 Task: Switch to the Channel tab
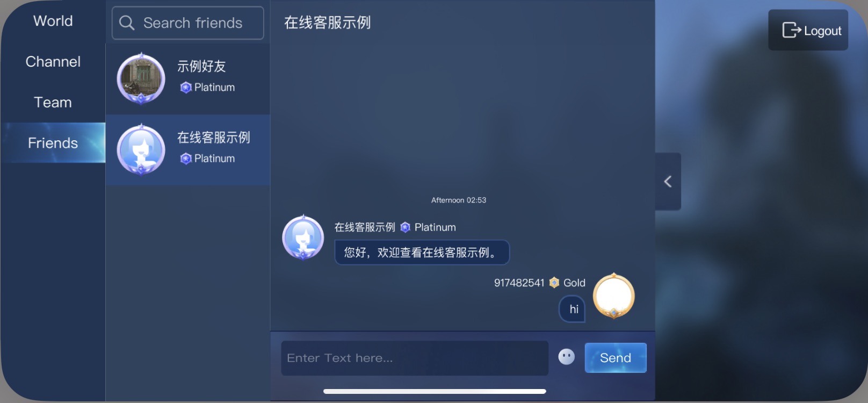[x=53, y=62]
